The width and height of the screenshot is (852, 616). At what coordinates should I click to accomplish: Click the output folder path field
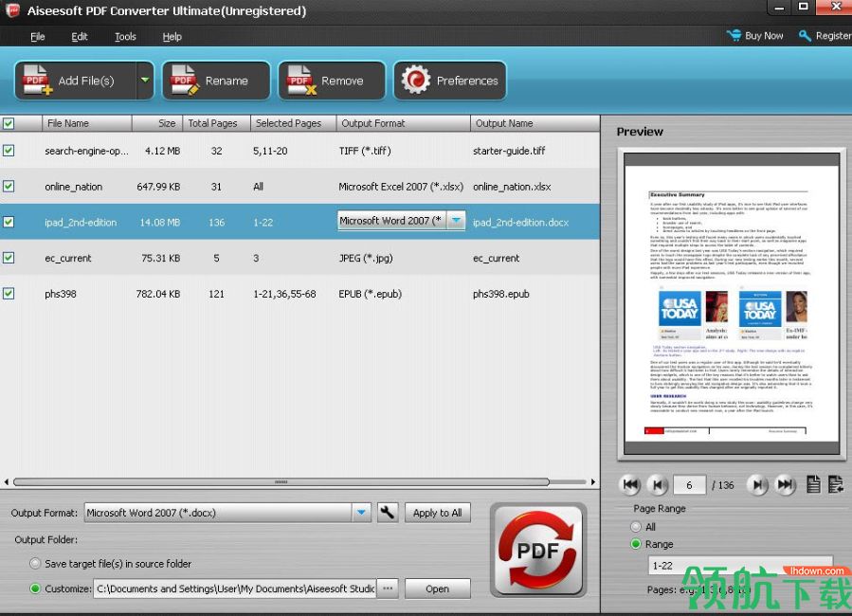tap(235, 589)
